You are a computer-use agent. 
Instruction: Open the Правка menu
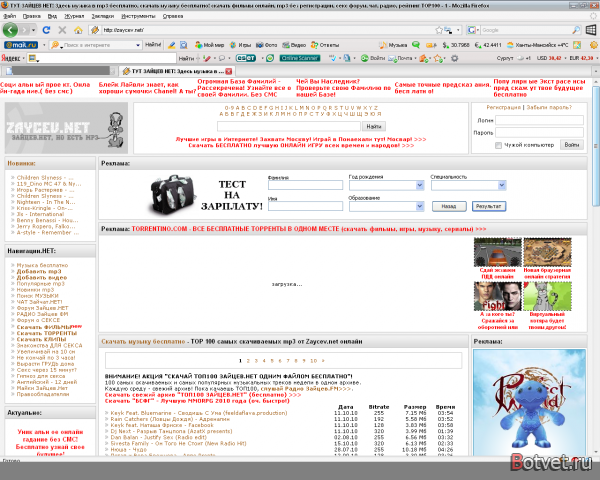pyautogui.click(x=31, y=16)
